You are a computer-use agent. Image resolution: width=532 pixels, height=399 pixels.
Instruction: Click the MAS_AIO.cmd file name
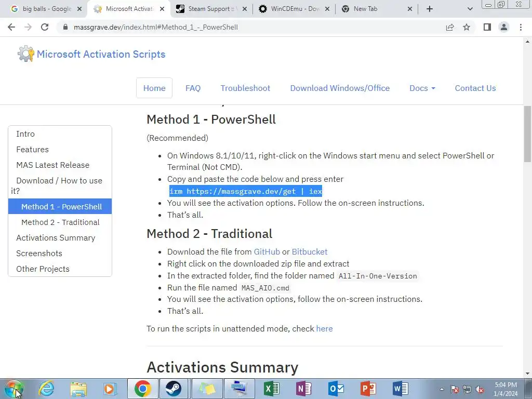265,288
